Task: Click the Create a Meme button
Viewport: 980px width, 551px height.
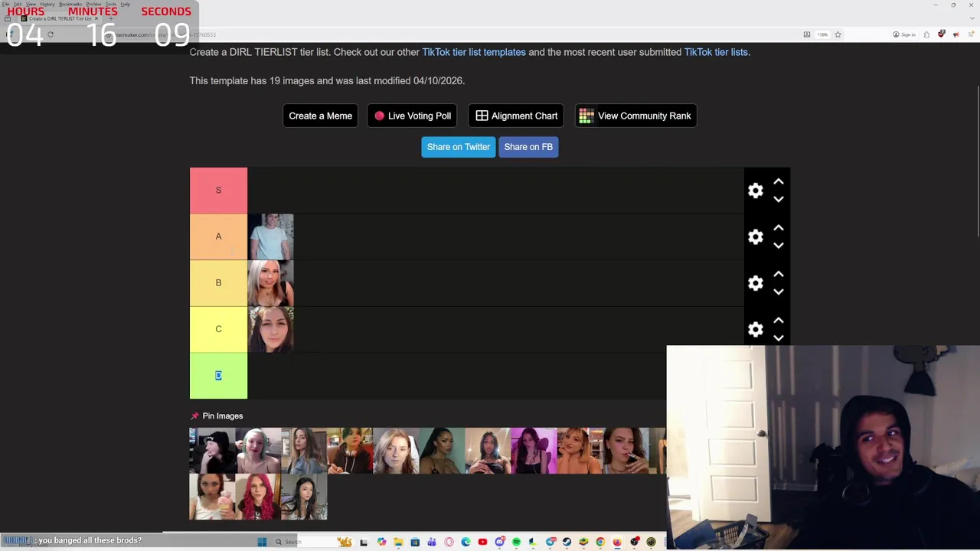Action: tap(320, 116)
